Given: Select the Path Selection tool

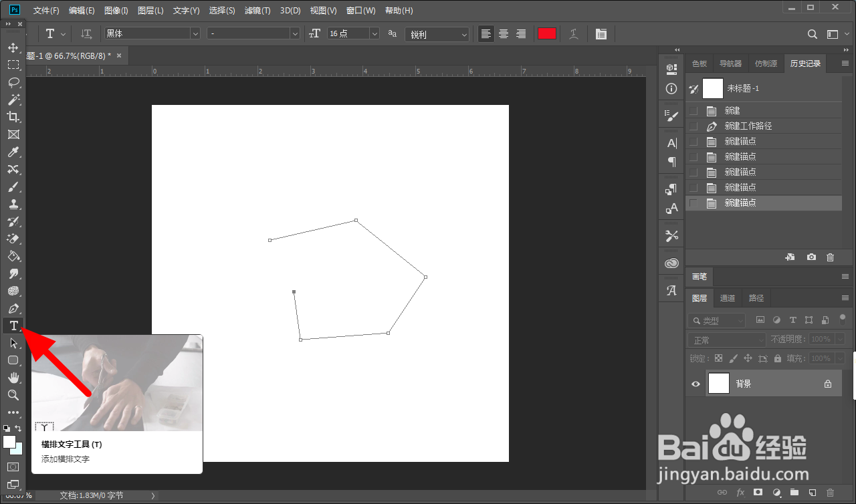Looking at the screenshot, I should point(13,343).
